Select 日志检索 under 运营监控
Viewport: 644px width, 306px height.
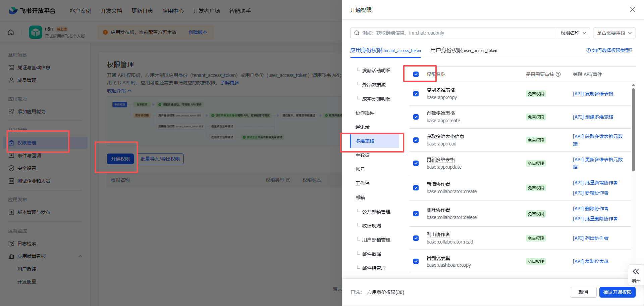coord(27,243)
